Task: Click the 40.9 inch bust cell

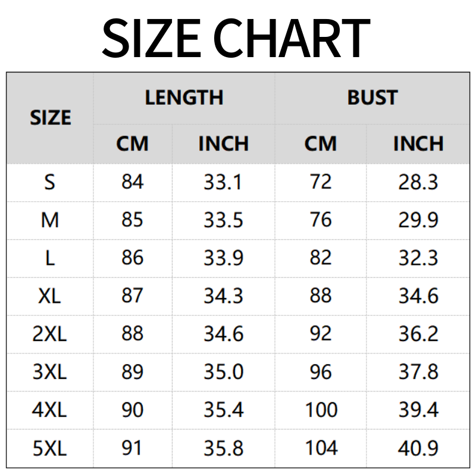Action: click(418, 448)
